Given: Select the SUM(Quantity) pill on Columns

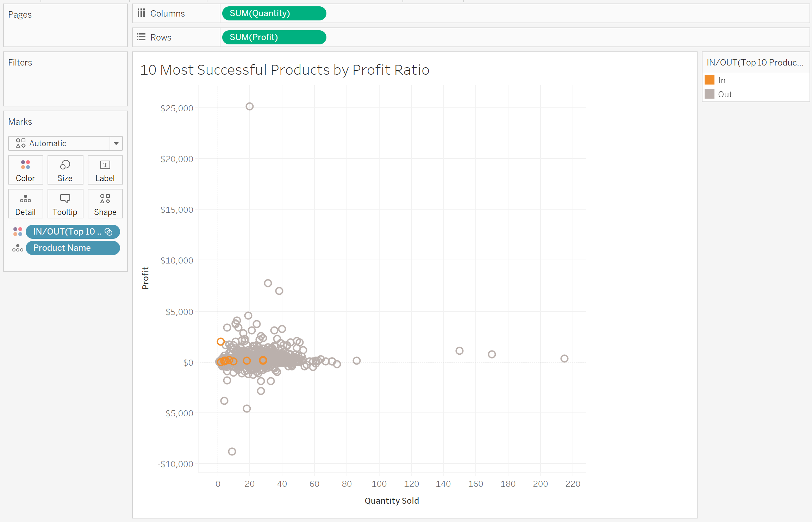Looking at the screenshot, I should click(274, 13).
